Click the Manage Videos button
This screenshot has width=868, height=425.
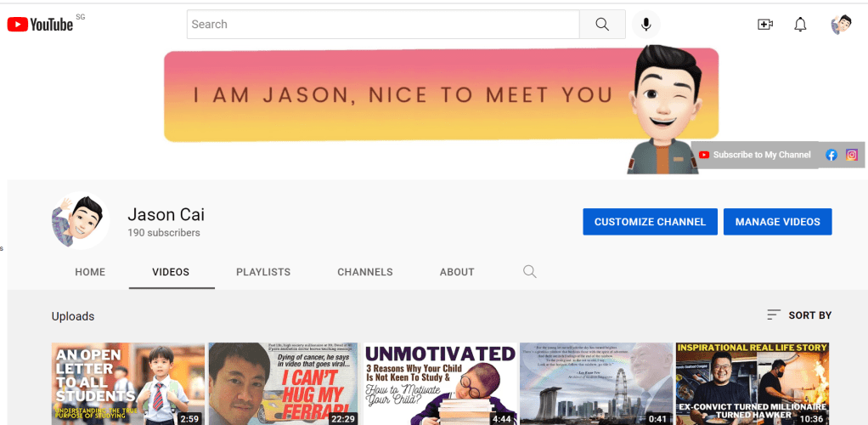[777, 222]
